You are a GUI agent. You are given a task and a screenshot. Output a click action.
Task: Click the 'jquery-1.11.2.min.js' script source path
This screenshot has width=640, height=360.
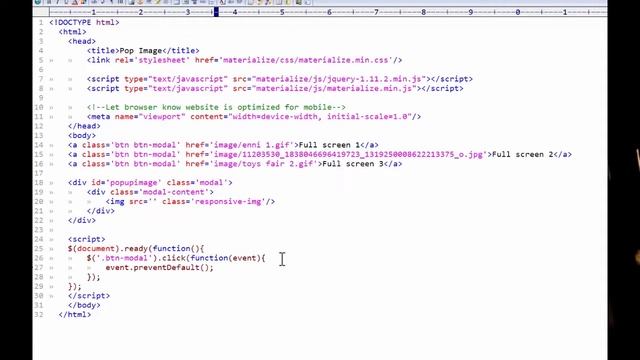click(x=374, y=79)
